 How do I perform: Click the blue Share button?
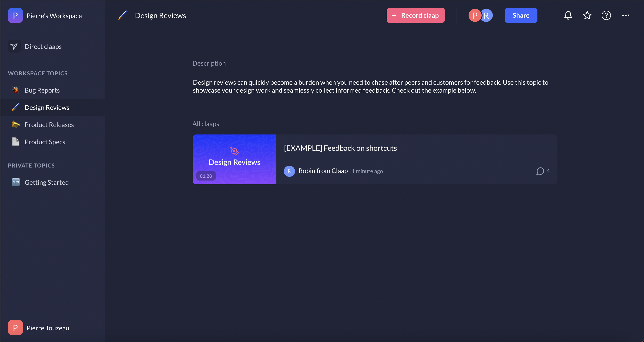pyautogui.click(x=521, y=16)
